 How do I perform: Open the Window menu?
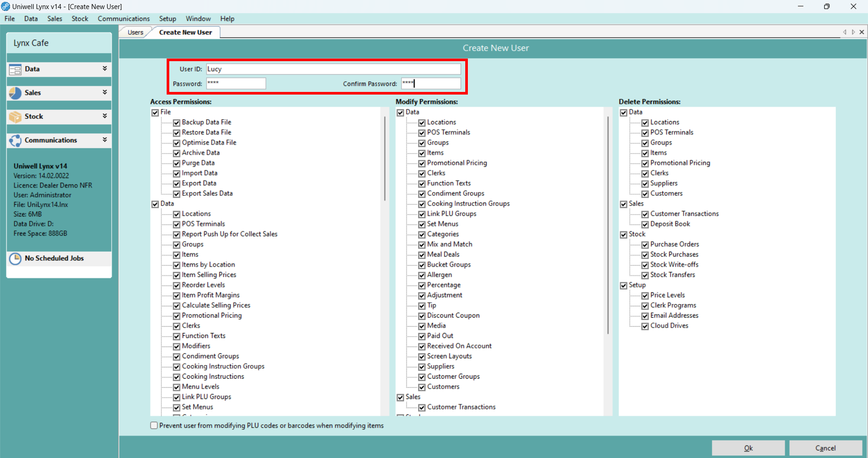[198, 19]
